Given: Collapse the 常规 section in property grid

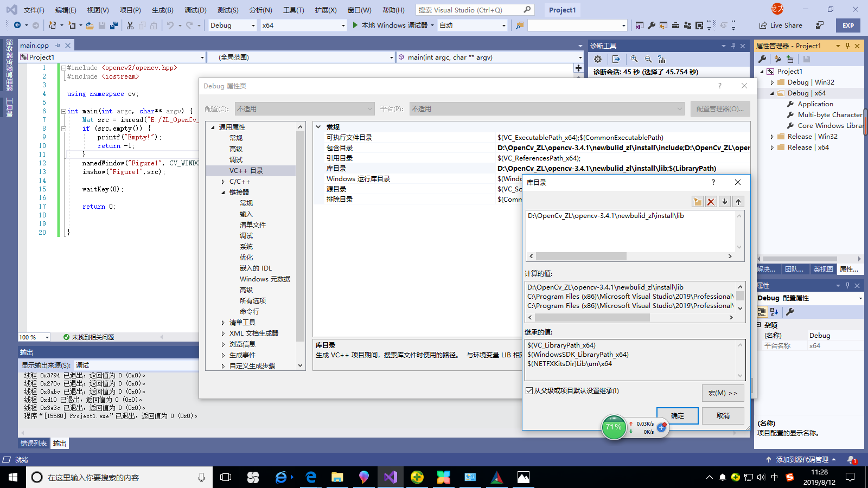Looking at the screenshot, I should point(318,127).
